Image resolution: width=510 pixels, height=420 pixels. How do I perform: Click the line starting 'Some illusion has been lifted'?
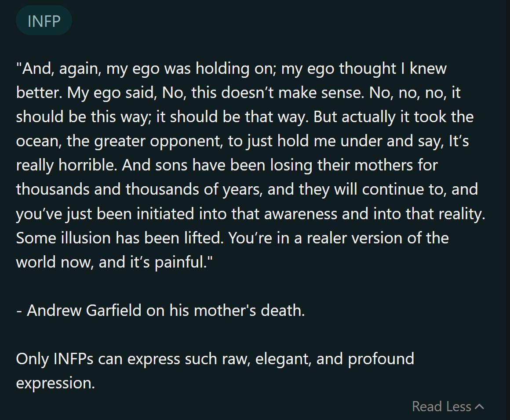(x=232, y=238)
